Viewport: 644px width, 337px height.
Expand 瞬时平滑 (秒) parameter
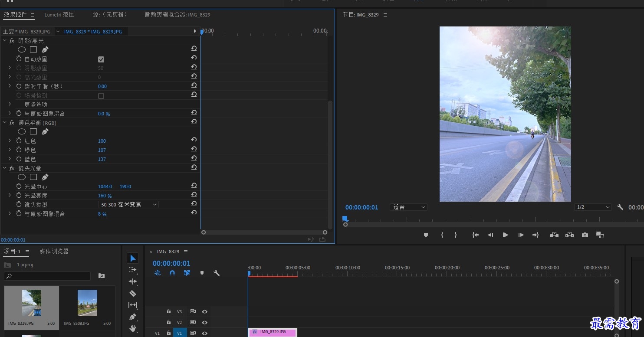click(x=10, y=86)
